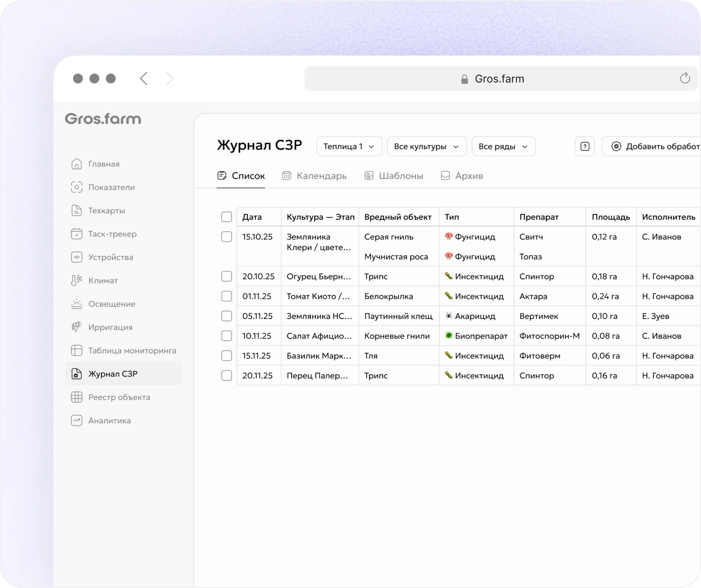Viewport: 701px width, 588px height.
Task: Click the Календарь tab calendar icon
Action: click(287, 176)
